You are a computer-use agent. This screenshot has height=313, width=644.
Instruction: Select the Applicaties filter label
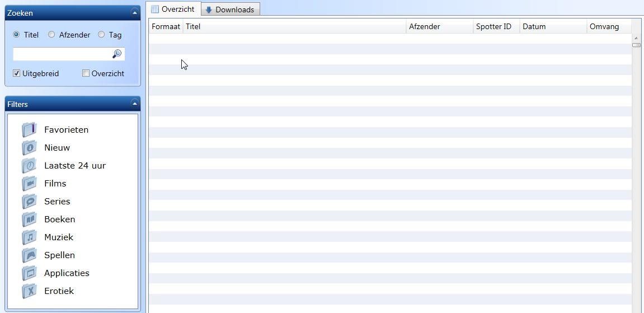(x=67, y=273)
